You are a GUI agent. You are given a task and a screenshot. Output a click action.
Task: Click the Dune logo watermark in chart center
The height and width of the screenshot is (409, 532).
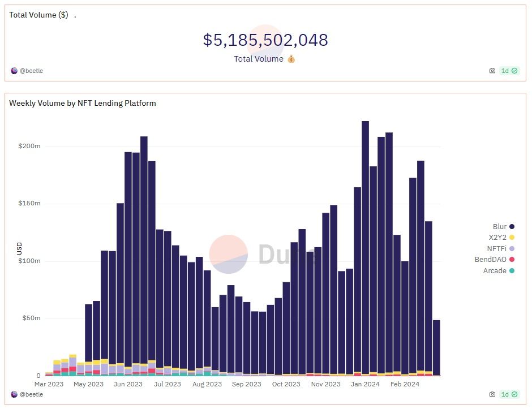[229, 254]
